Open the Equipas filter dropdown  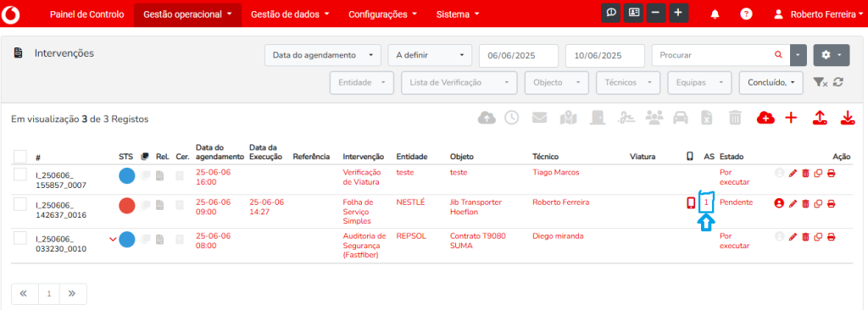(x=699, y=82)
